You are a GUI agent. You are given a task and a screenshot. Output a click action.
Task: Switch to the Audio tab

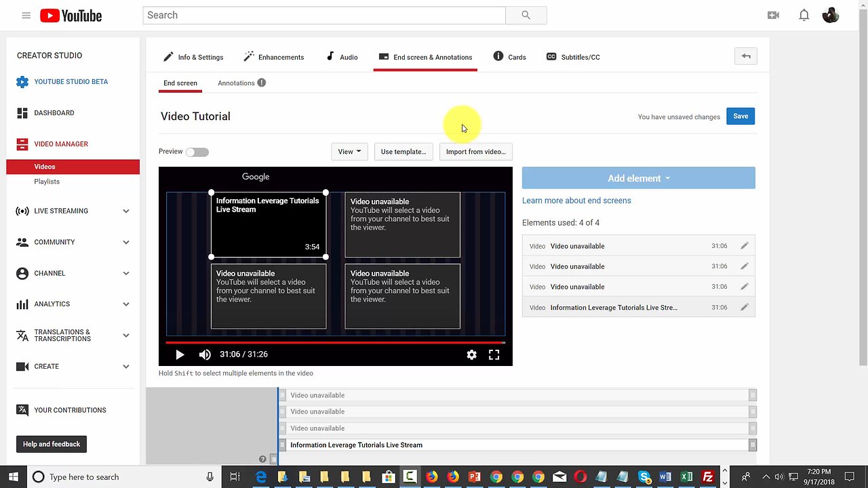342,57
